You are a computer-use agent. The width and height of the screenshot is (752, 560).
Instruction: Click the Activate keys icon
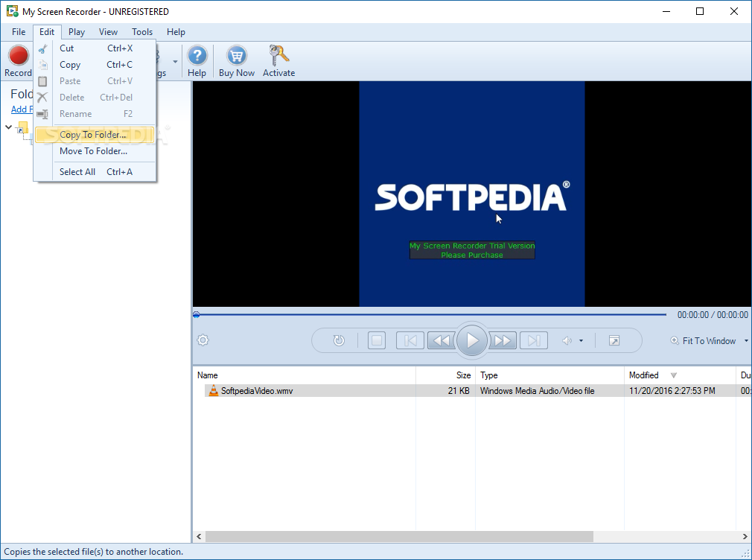278,56
